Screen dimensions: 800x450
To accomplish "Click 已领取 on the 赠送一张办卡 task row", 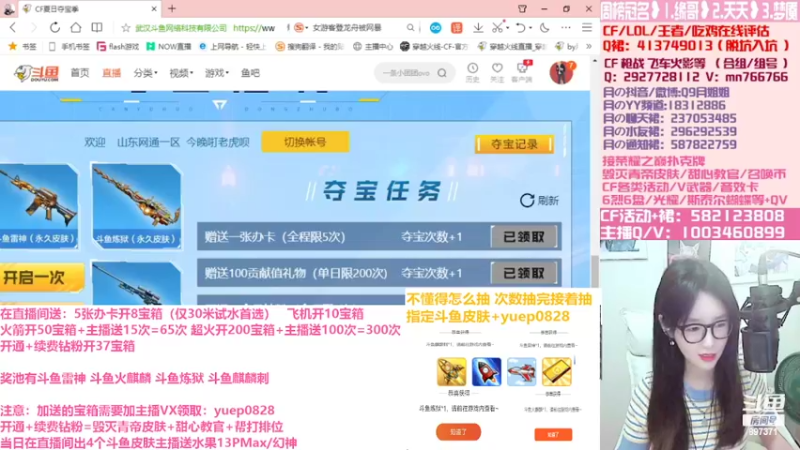I will [524, 237].
